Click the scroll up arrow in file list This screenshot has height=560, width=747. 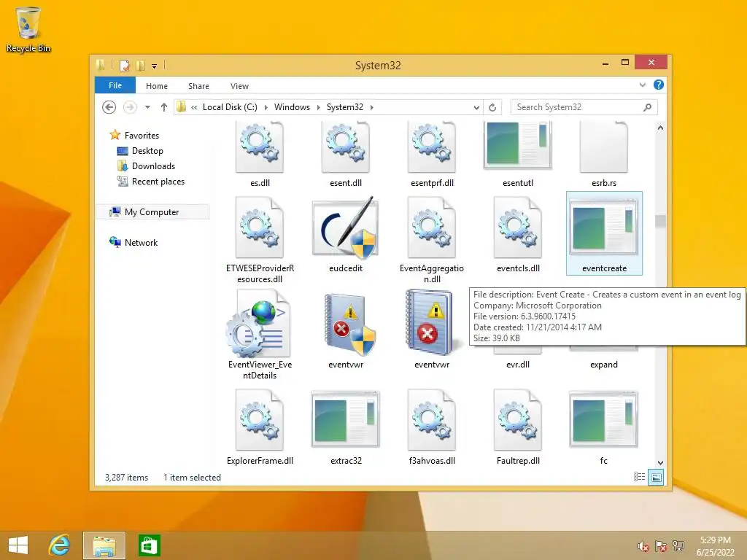tap(660, 128)
